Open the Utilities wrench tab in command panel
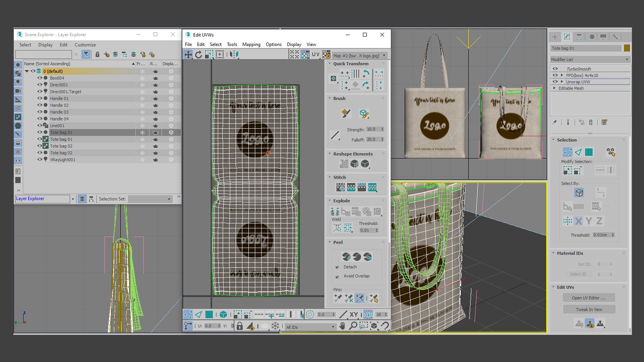644x362 pixels. tap(615, 37)
